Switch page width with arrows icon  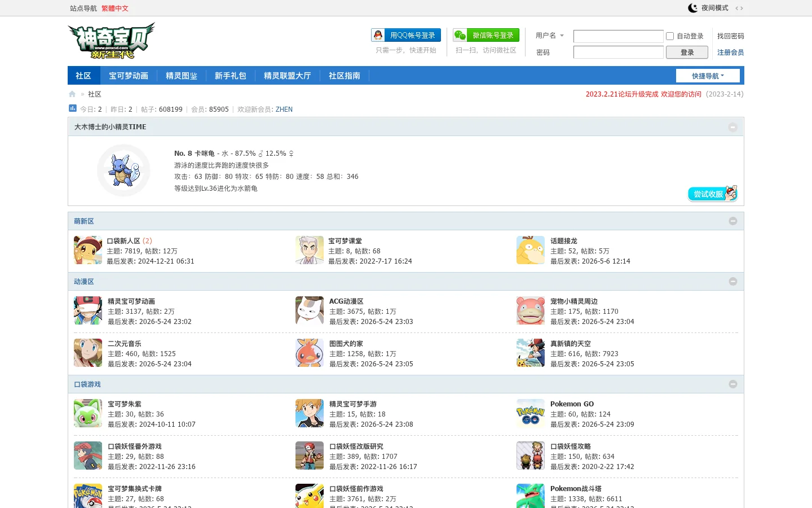coord(739,8)
